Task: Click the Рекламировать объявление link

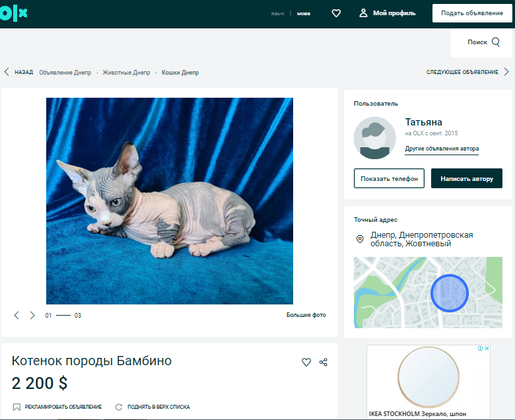Action: pyautogui.click(x=63, y=407)
